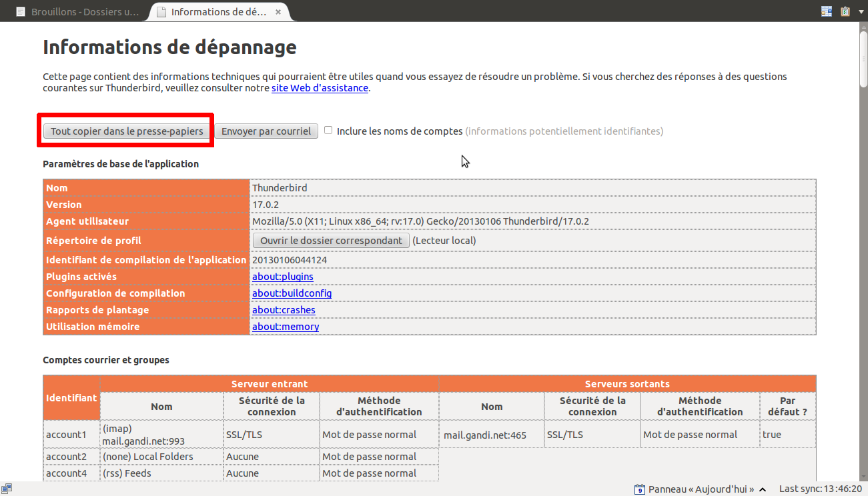Expand the Panneau « Aujourd'hui » chevron
Viewport: 868px width, 496px height.
coord(763,489)
